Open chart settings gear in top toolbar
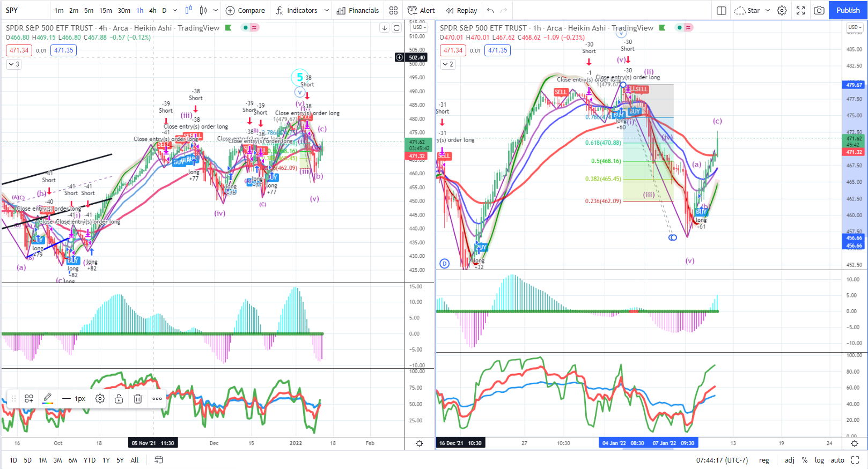This screenshot has width=868, height=469. coord(782,10)
